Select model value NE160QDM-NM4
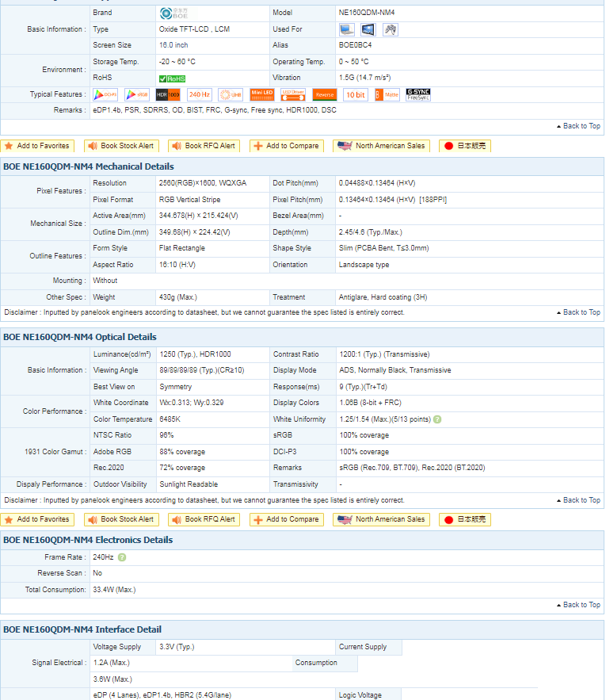Image resolution: width=606 pixels, height=700 pixels. pos(367,13)
